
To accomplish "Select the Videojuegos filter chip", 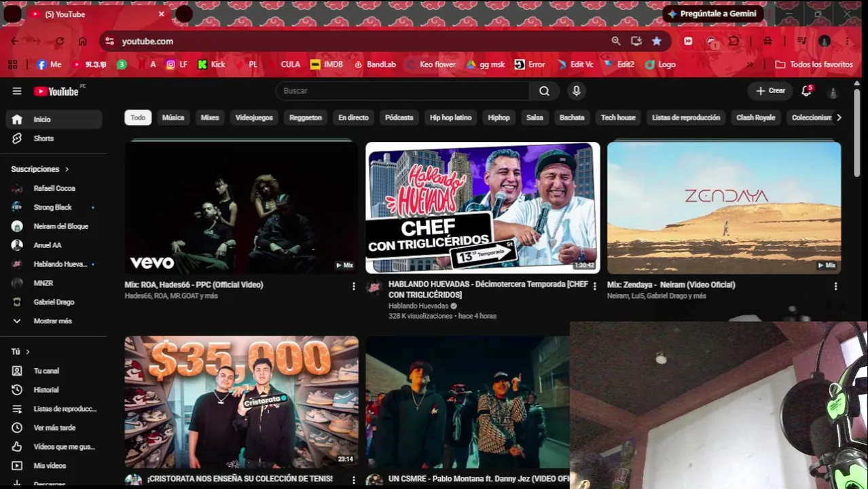I will coord(254,117).
